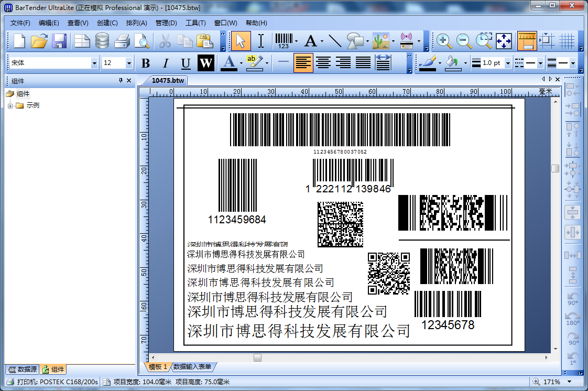Viewport: 588px width, 391px height.
Task: Paste from clipboard icon
Action: [x=205, y=41]
